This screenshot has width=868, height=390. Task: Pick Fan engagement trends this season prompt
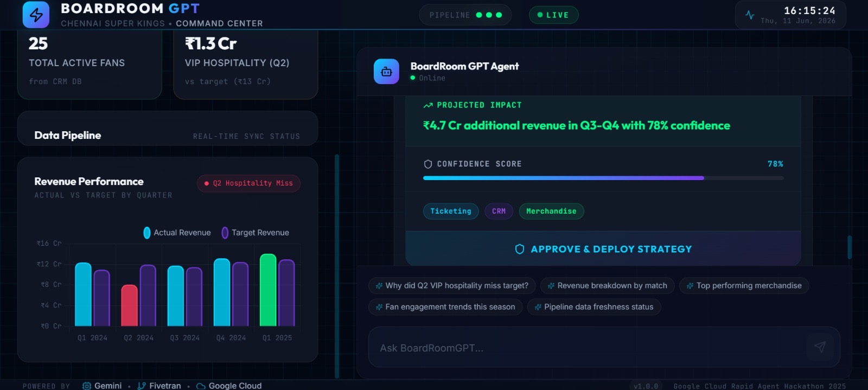point(445,307)
